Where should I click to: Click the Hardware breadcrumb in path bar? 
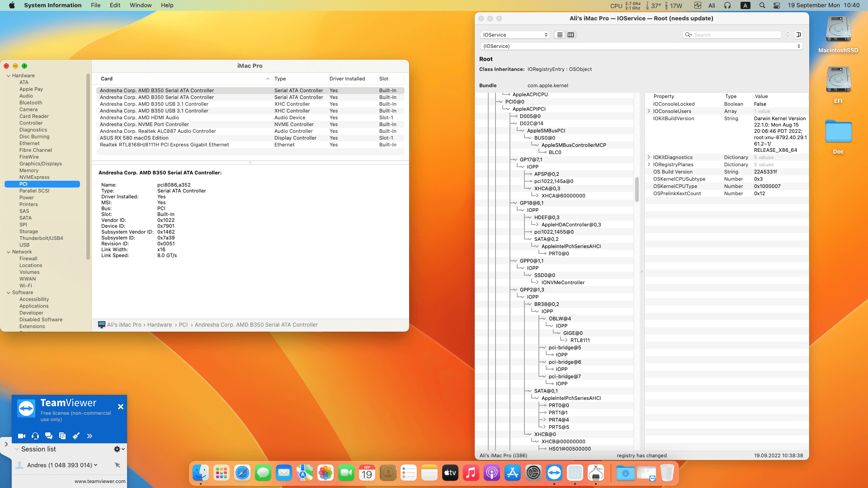click(159, 325)
